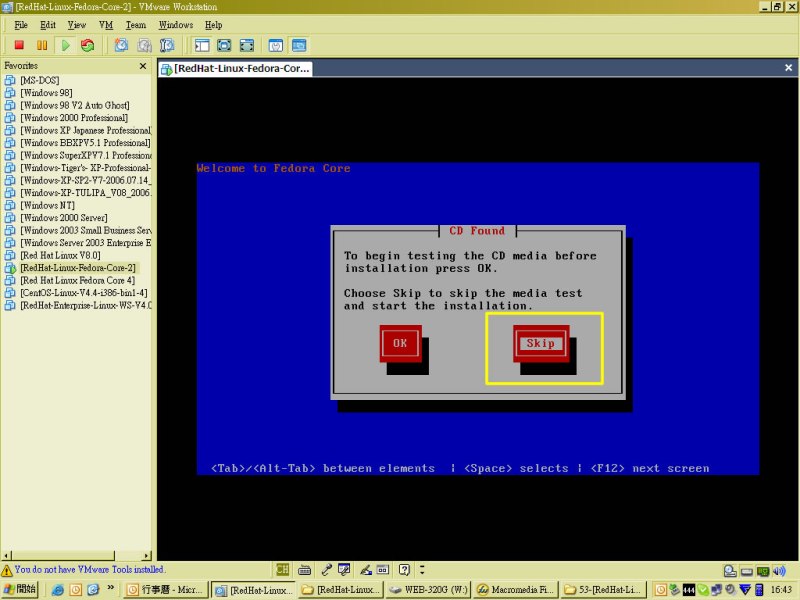The height and width of the screenshot is (600, 800).
Task: Click the IME soft keyboard icon
Action: point(305,569)
